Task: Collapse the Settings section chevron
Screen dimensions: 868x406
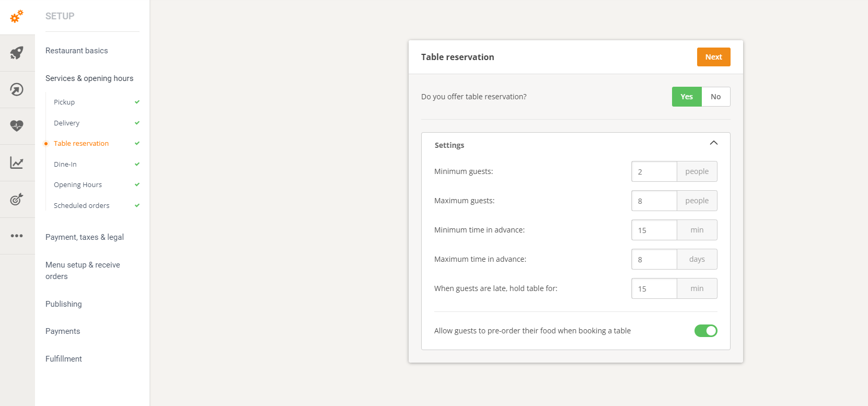Action: tap(714, 143)
